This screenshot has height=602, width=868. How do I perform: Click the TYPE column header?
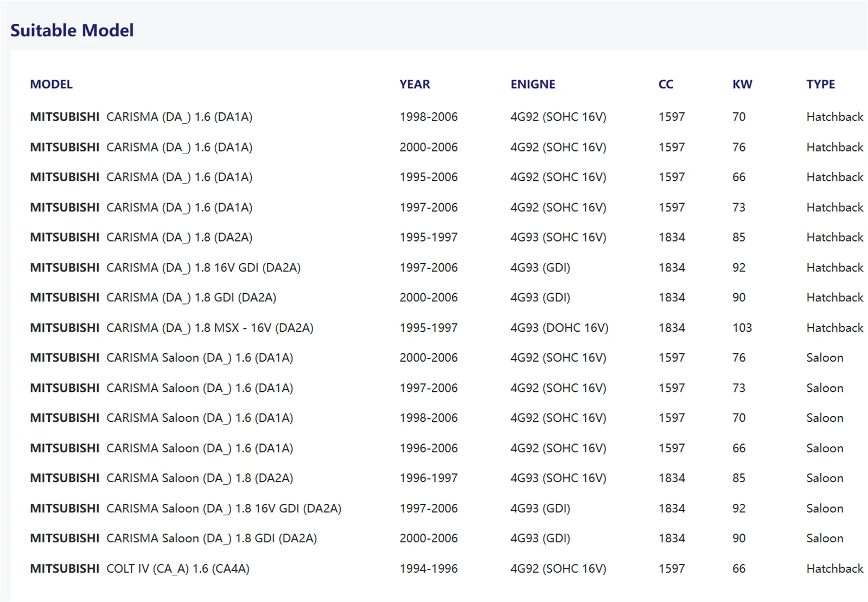[820, 84]
